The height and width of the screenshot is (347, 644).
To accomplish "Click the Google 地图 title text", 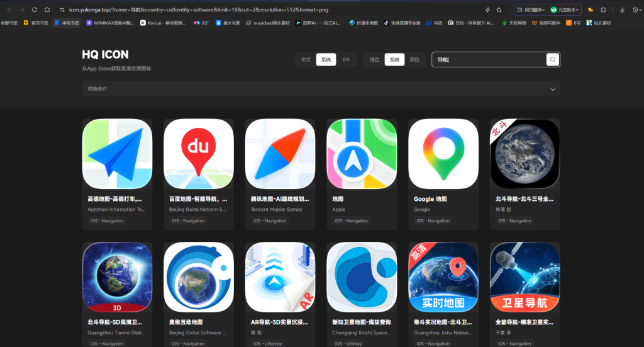I will pyautogui.click(x=430, y=199).
